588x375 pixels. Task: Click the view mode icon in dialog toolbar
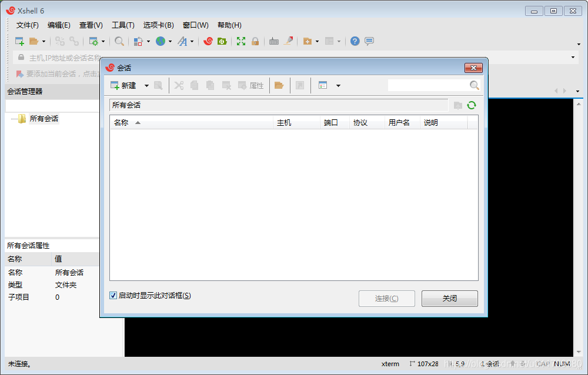pyautogui.click(x=323, y=85)
